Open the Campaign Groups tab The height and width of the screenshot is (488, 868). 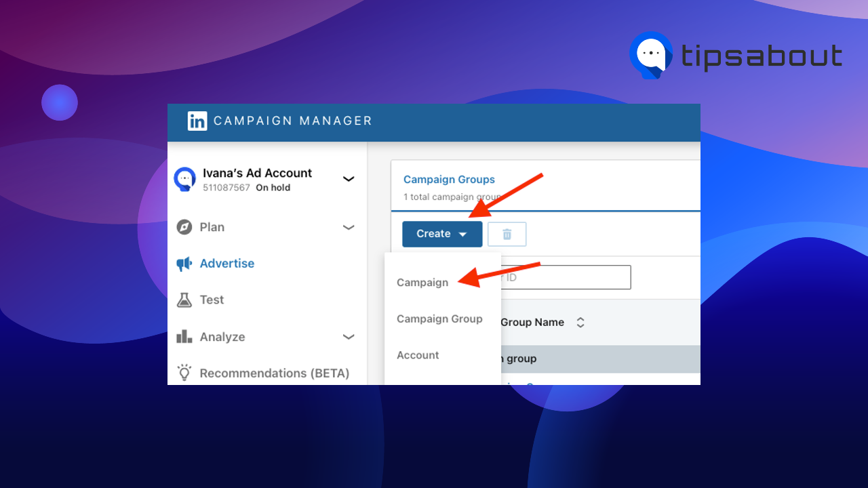click(449, 180)
